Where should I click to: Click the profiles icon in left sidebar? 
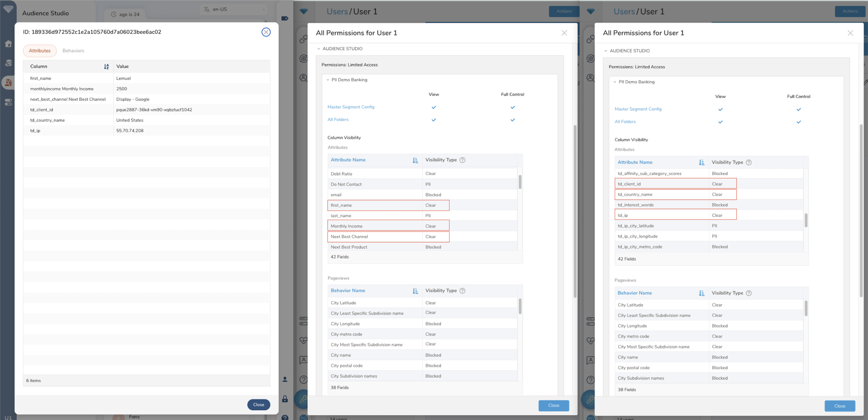point(8,82)
